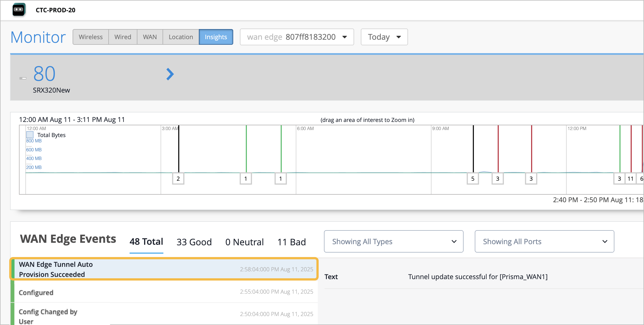Open the wan edge device selector dropdown
This screenshot has width=644, height=325.
(x=297, y=37)
